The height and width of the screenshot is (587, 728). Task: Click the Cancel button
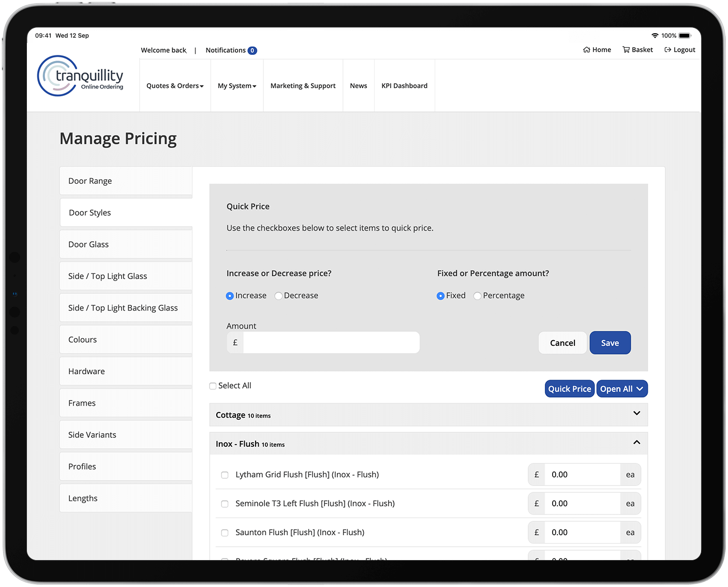(x=562, y=343)
